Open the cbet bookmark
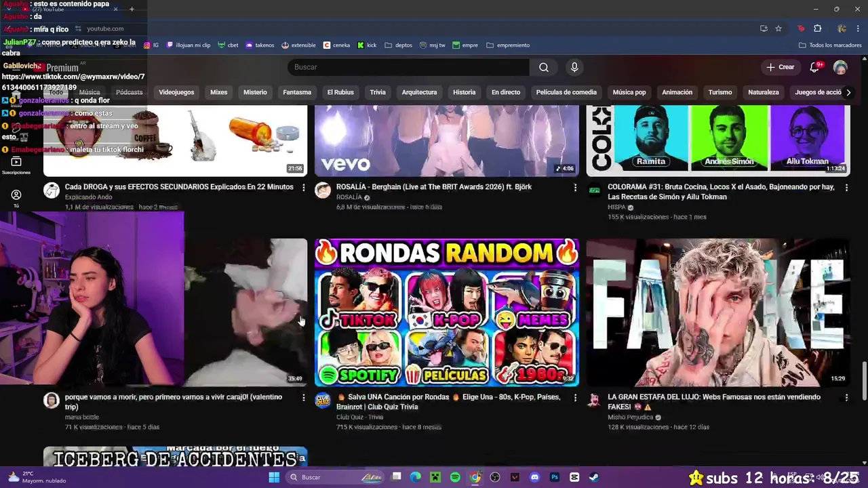Image resolution: width=868 pixels, height=488 pixels. point(228,45)
